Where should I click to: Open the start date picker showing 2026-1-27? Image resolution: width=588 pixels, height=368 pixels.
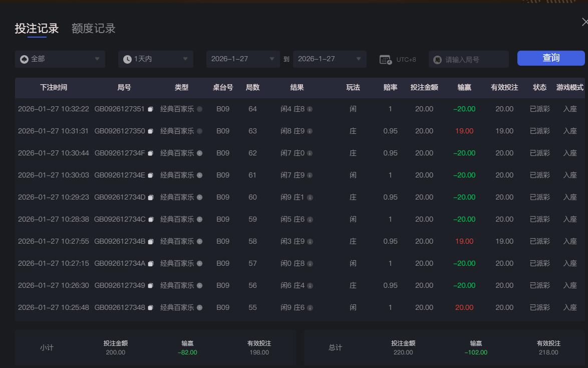(243, 59)
